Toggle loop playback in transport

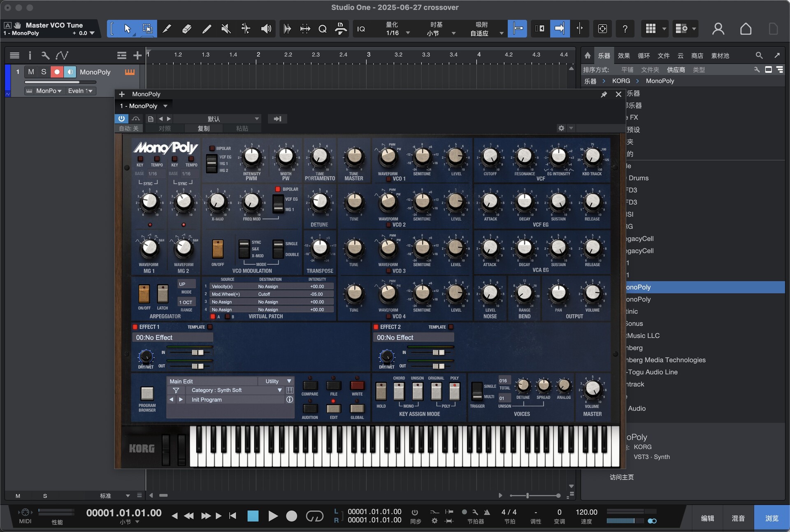pyautogui.click(x=314, y=516)
